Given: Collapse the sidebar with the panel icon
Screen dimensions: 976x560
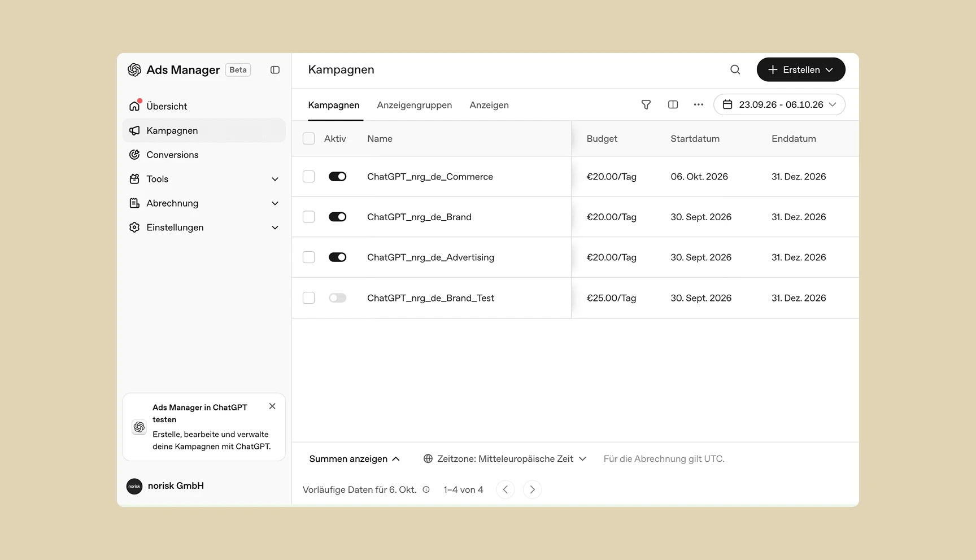Looking at the screenshot, I should (x=275, y=70).
